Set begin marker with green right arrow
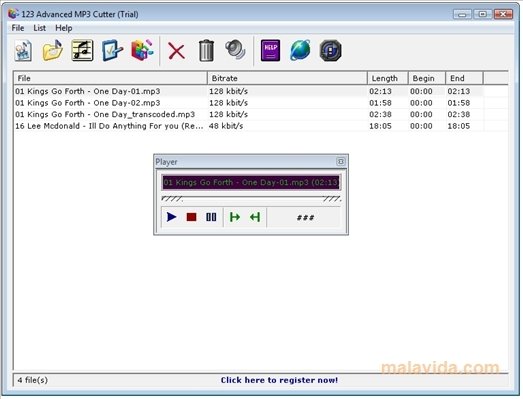Viewport: 523px width, 399px height. [235, 217]
